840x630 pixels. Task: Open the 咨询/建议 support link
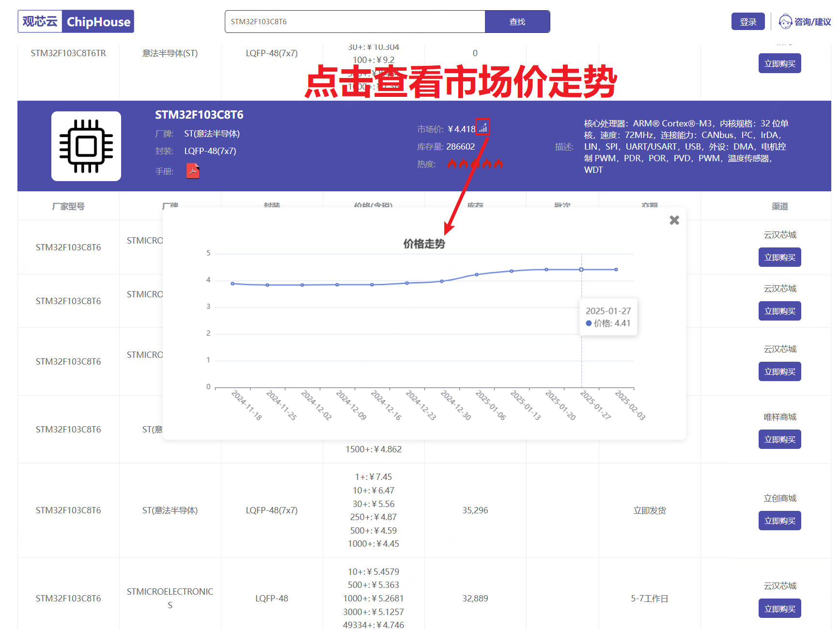805,22
